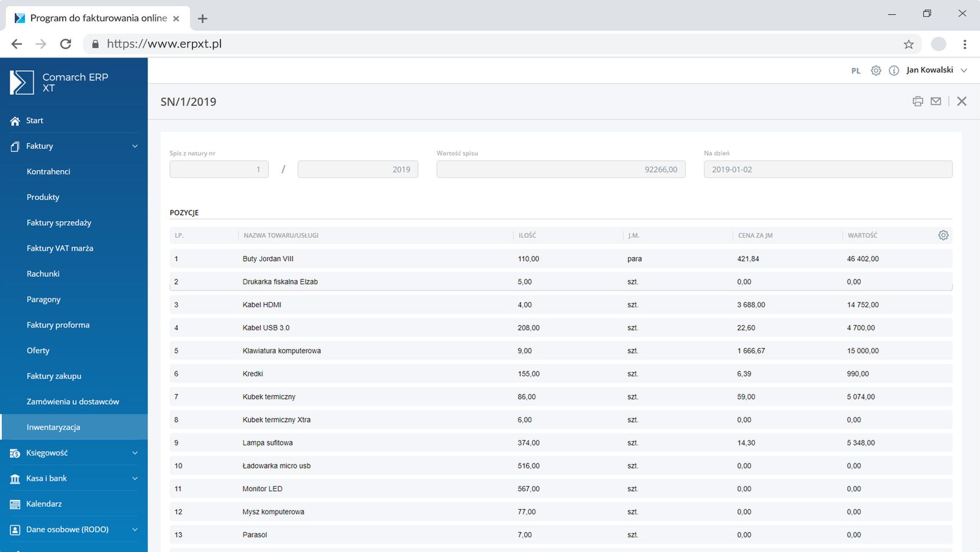The image size is (980, 552).
Task: Click year field showing 2019
Action: 358,169
